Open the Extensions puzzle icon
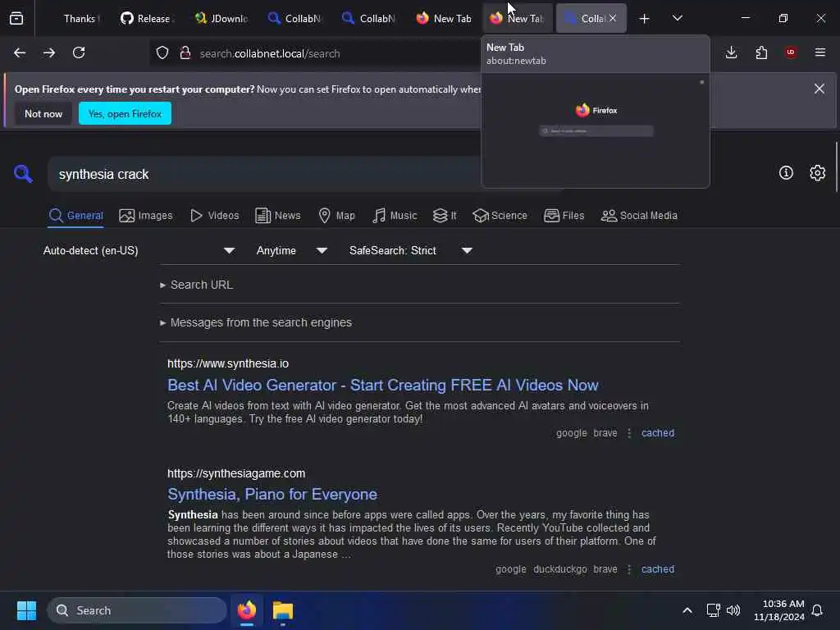The image size is (840, 630). click(761, 52)
